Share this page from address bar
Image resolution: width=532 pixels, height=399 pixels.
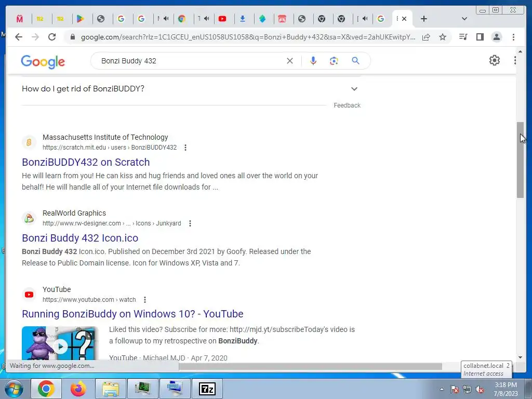point(426,37)
